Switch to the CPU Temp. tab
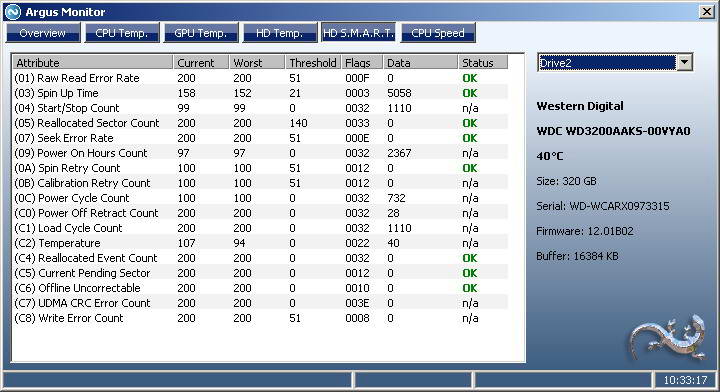 pos(122,33)
